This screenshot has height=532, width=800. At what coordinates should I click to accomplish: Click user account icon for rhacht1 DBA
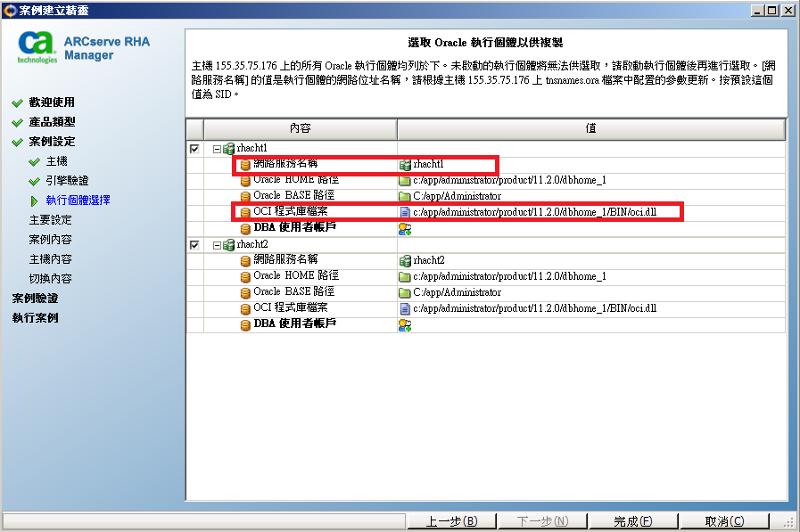pyautogui.click(x=405, y=229)
